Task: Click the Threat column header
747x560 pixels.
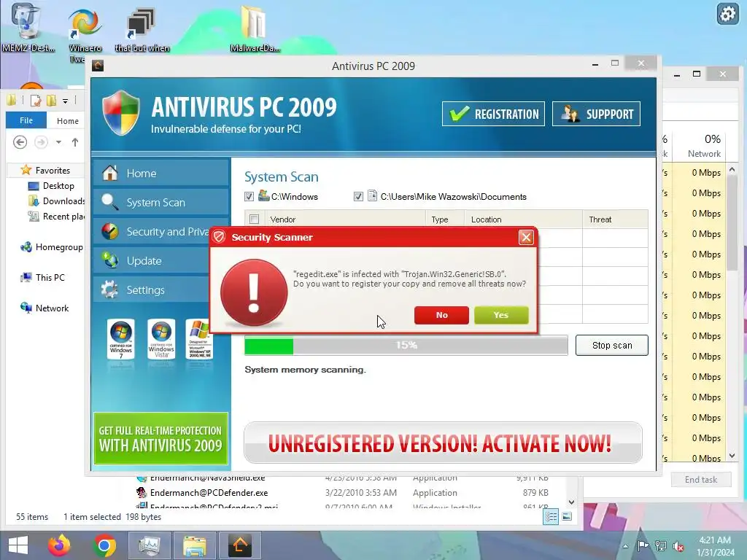Action: pos(615,219)
